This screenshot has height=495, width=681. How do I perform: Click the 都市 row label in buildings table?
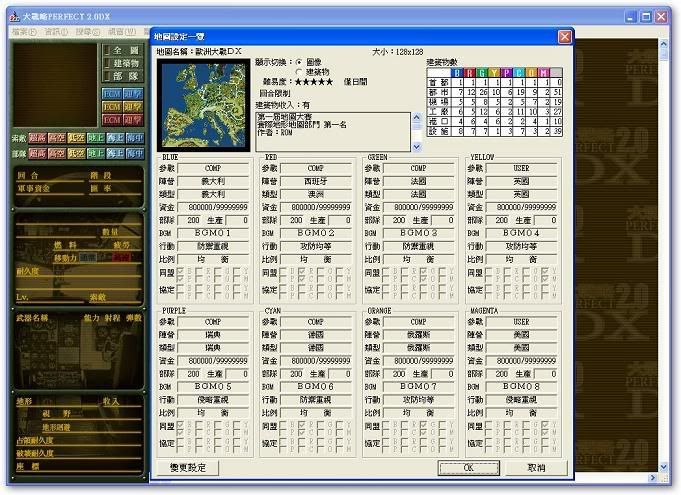tap(439, 92)
